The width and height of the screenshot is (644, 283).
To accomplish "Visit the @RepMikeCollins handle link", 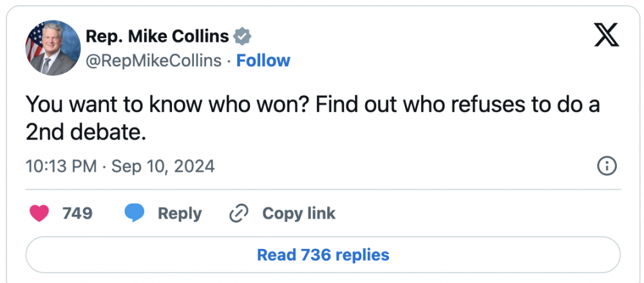I will click(x=153, y=60).
